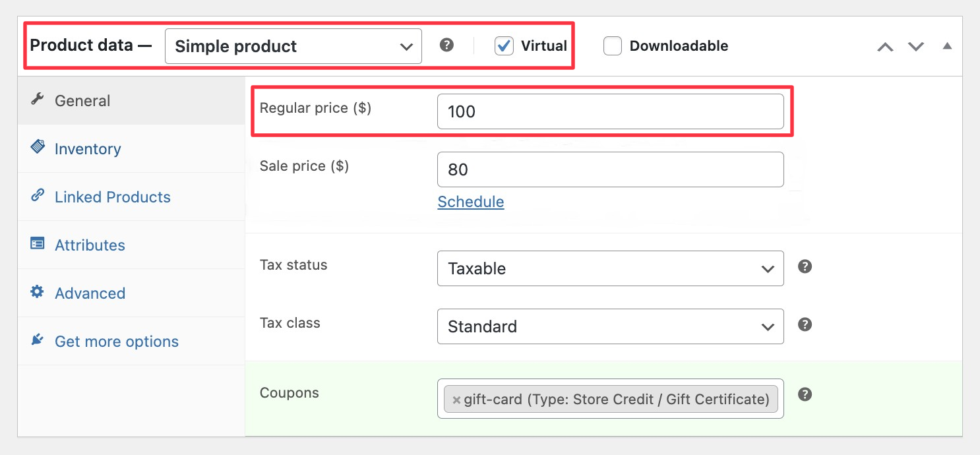Open the Linked Products tab
The width and height of the screenshot is (980, 455).
(112, 197)
